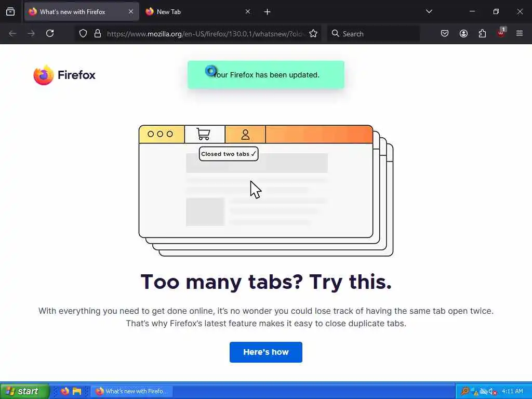The image size is (532, 399).
Task: Open the Firefox account menu
Action: point(463,33)
